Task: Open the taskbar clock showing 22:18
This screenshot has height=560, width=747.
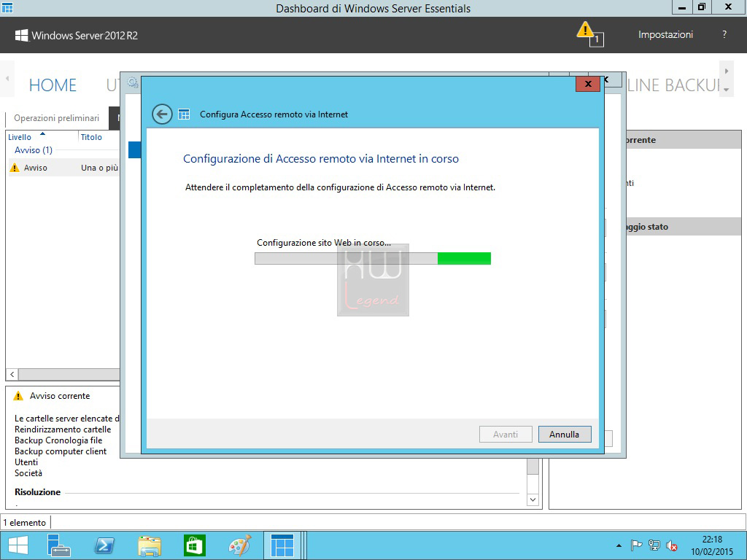Action: [x=712, y=545]
